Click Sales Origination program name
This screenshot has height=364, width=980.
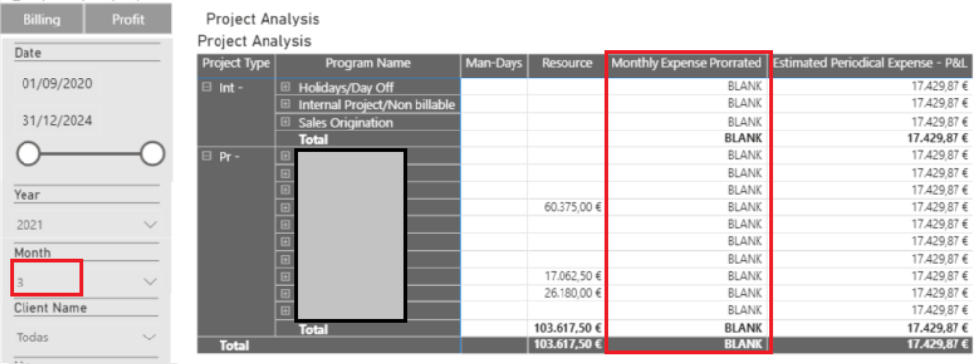click(346, 123)
